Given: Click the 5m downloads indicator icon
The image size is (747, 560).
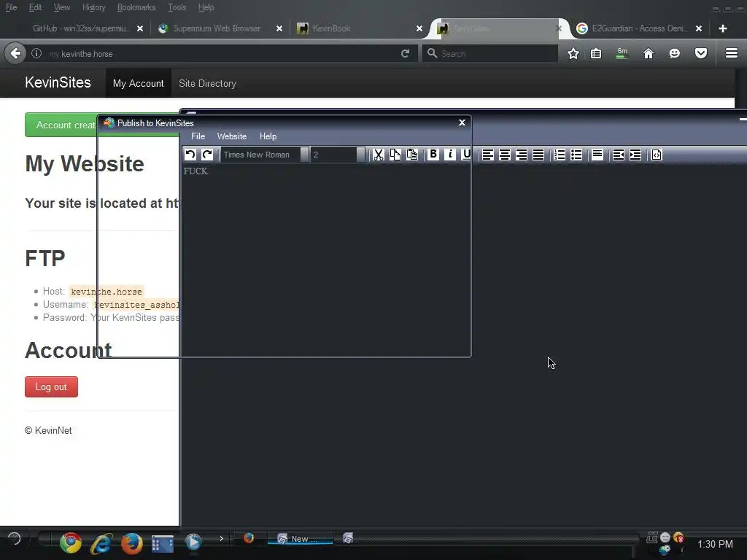Looking at the screenshot, I should coord(622,54).
